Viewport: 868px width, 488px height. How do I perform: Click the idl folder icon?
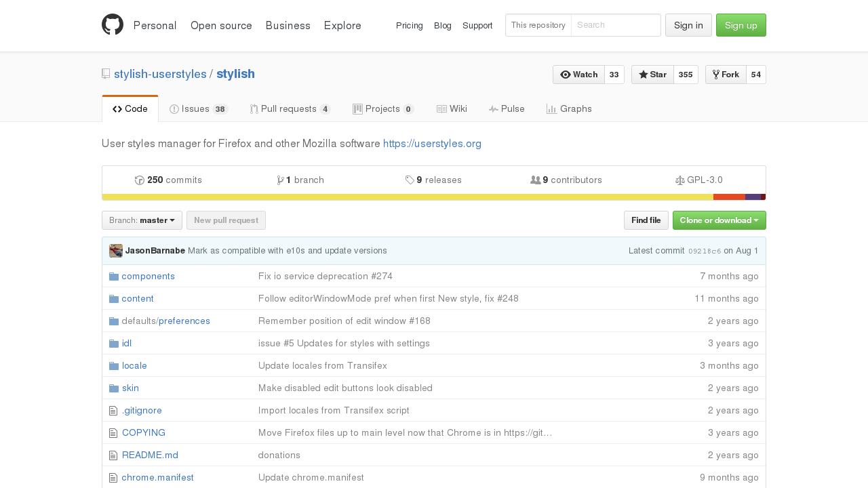point(114,344)
